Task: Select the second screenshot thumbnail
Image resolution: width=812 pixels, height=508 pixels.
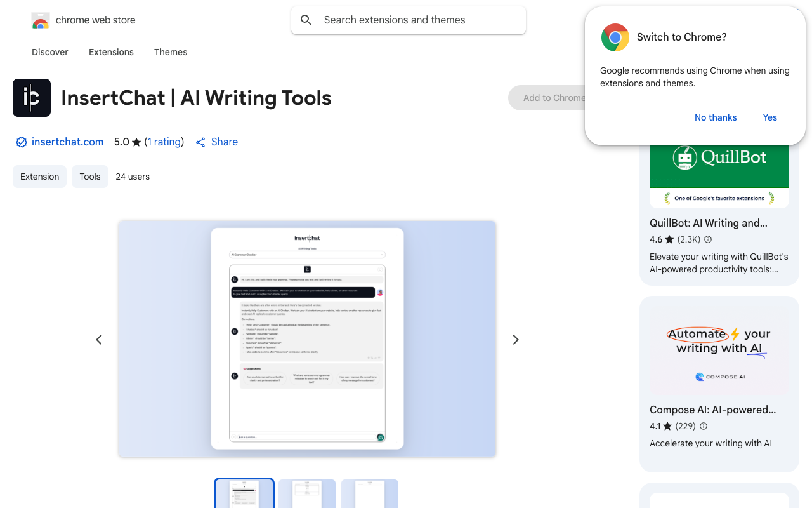Action: 307,493
